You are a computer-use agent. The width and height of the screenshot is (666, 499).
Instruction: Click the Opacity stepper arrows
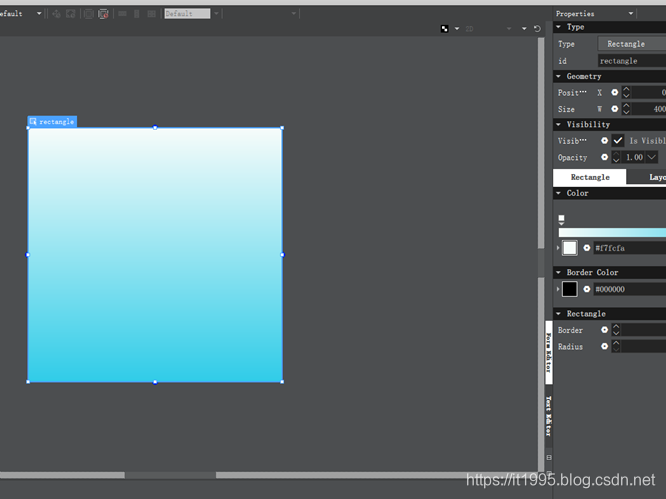click(616, 157)
